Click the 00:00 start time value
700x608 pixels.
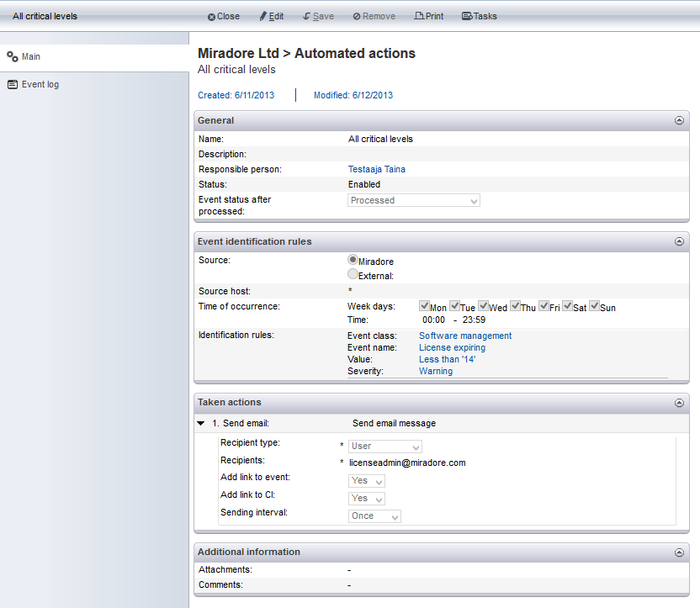pos(433,320)
